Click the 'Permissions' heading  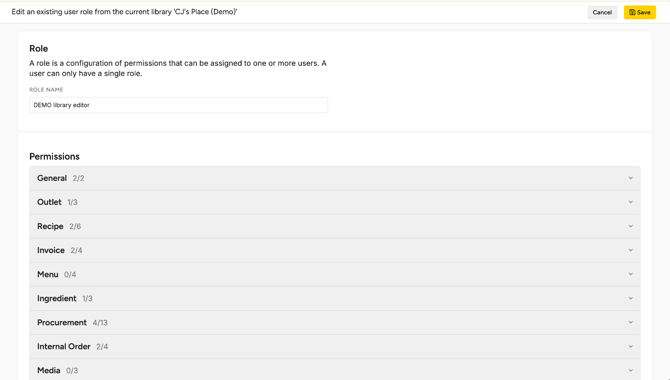pos(54,156)
